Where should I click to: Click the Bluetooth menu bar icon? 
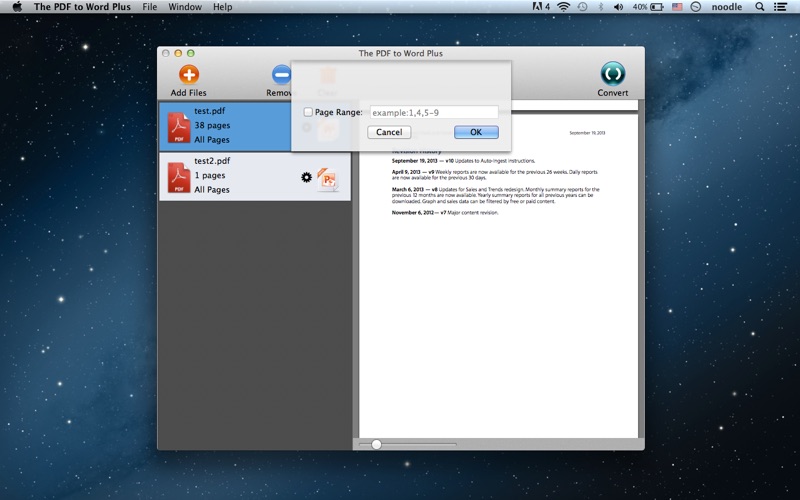(601, 7)
